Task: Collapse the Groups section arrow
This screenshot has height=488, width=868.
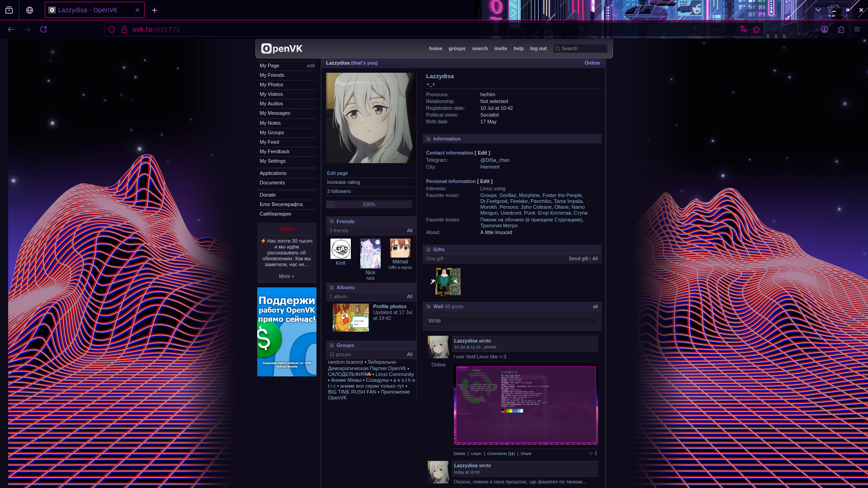Action: (331, 345)
